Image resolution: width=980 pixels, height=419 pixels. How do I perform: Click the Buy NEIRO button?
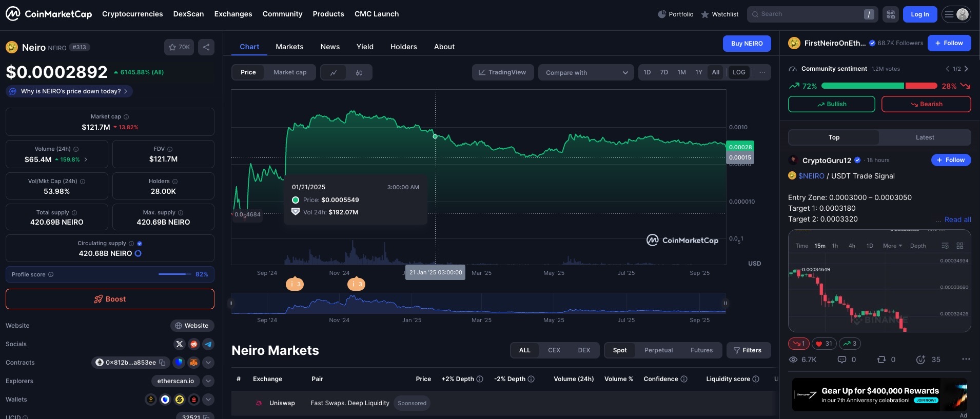[747, 44]
